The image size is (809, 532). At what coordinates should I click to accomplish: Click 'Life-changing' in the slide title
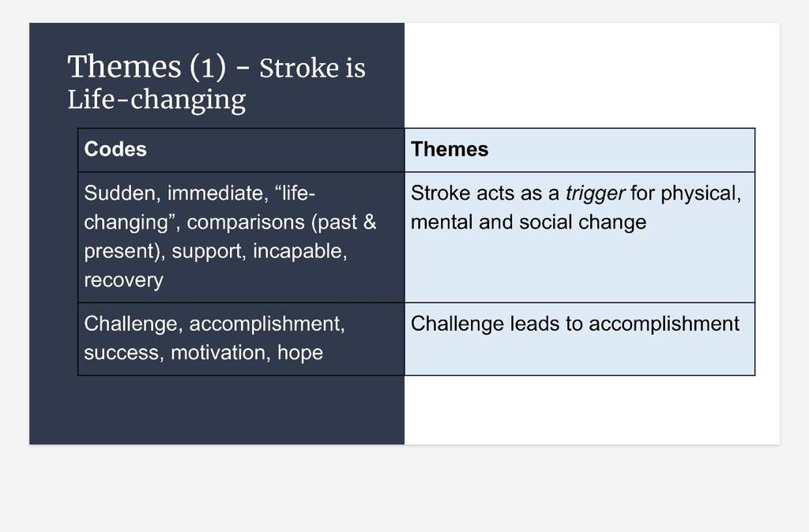(156, 99)
